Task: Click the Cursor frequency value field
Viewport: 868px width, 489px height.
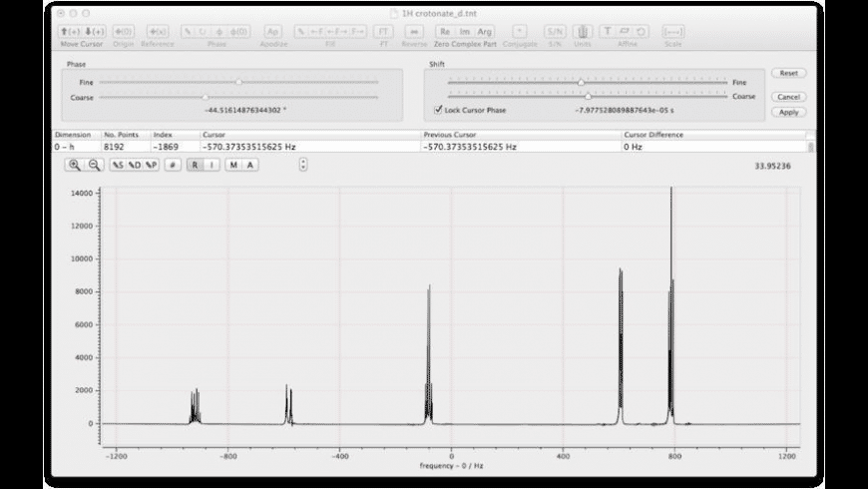Action: (x=310, y=147)
